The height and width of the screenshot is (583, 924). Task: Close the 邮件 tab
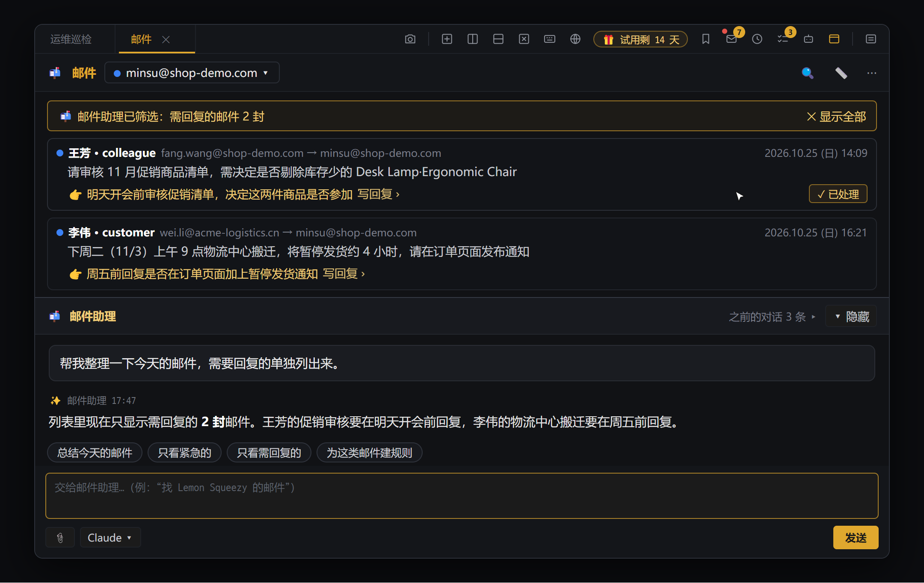166,39
